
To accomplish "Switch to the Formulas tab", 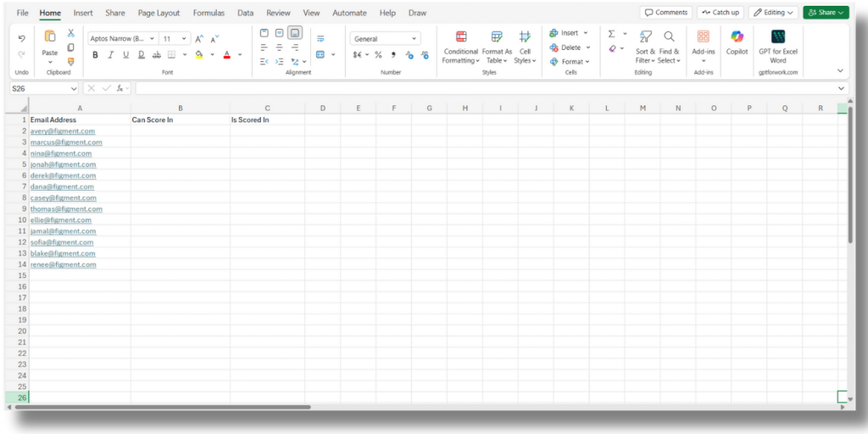I will coord(209,13).
